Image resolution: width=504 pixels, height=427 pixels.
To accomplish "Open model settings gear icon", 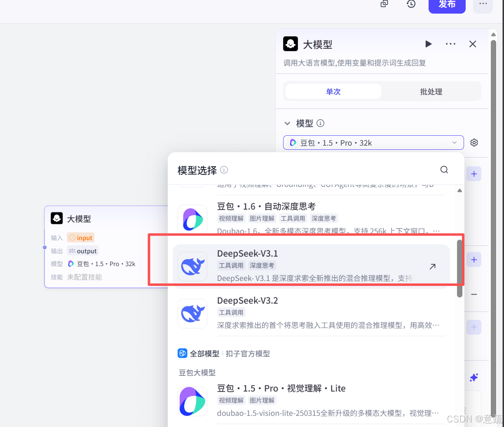I will [474, 143].
